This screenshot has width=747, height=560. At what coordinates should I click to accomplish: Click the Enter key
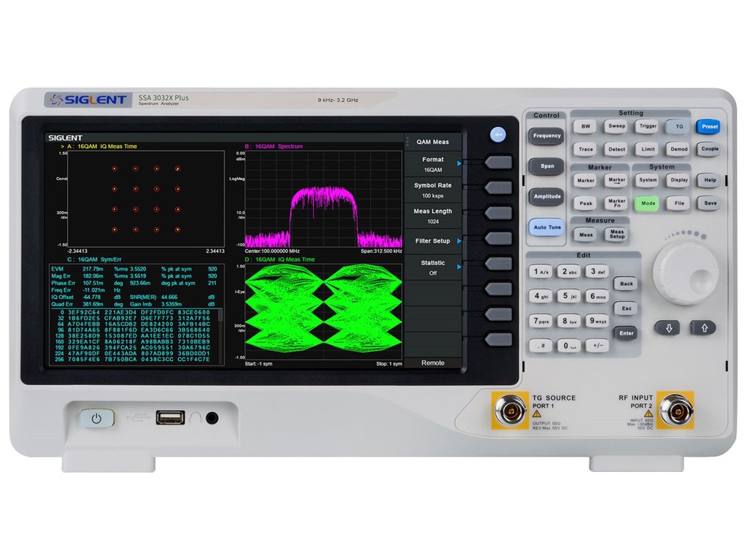pyautogui.click(x=626, y=333)
